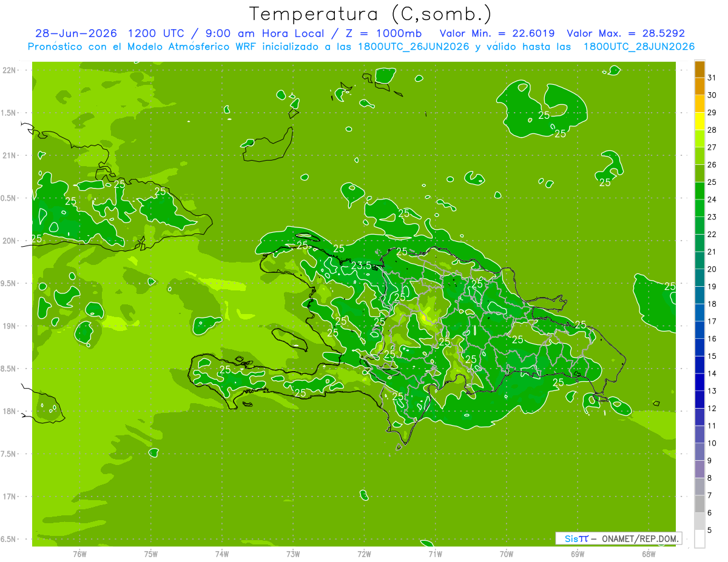Click the '1800UTC_26JUN2026' initialization timestamp
This screenshot has width=728, height=562.
pyautogui.click(x=415, y=47)
